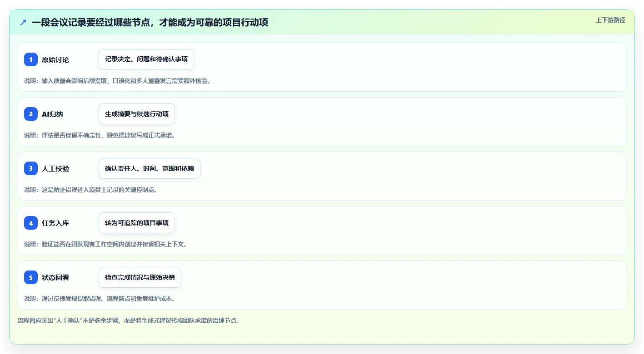Click the footer text about 人工确认

coord(129,320)
